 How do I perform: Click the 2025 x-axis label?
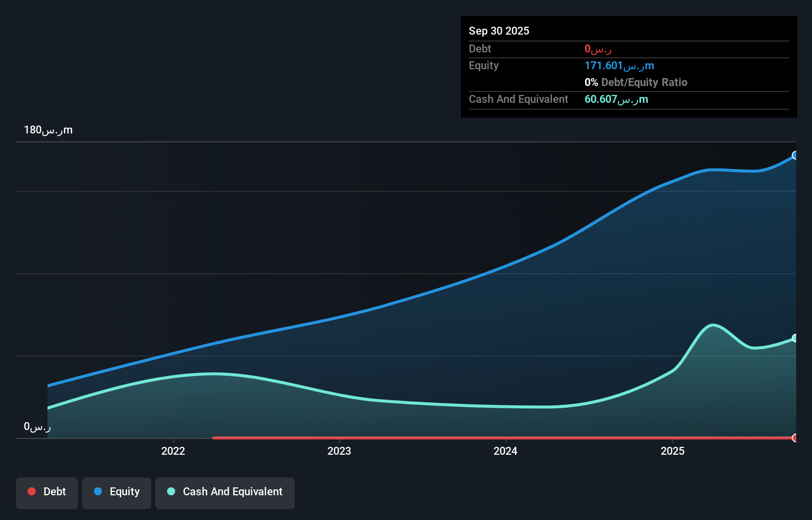[x=673, y=451]
